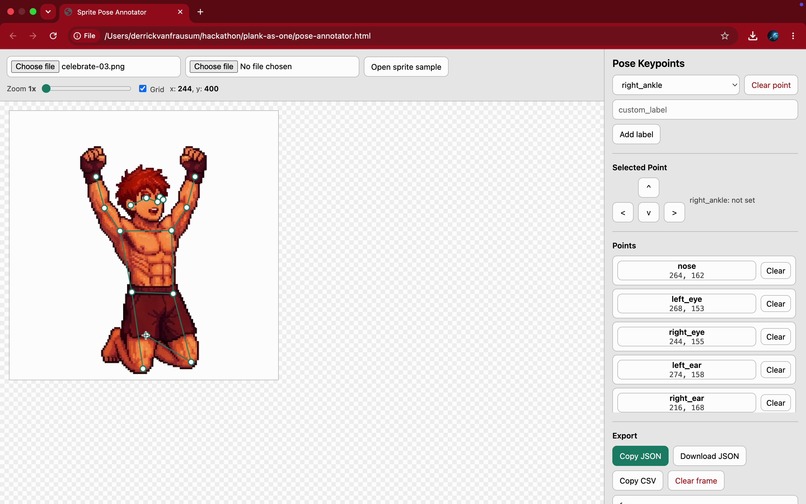Click the address bar URL
The width and height of the screenshot is (806, 504).
pos(237,36)
